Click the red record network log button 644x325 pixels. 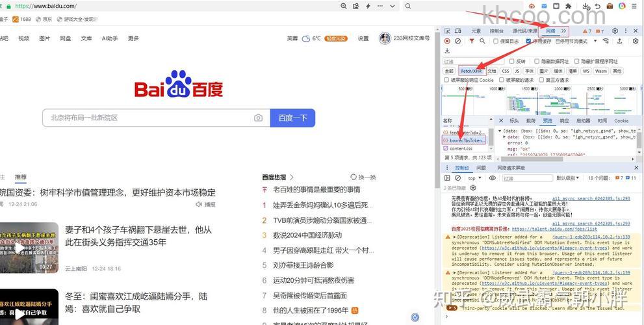(447, 41)
